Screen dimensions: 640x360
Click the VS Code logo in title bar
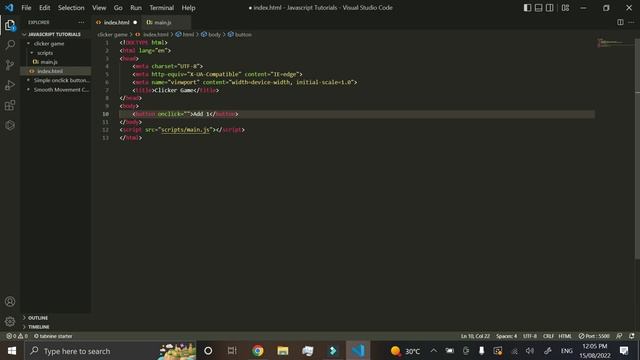click(x=9, y=7)
